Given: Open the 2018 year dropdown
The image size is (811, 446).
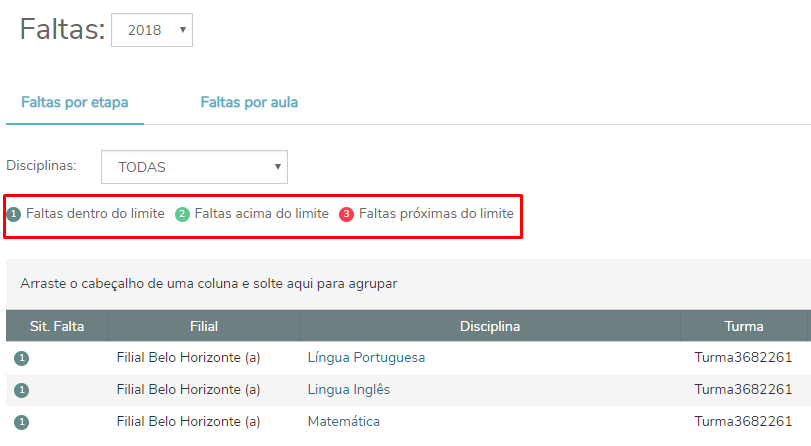Looking at the screenshot, I should (x=152, y=30).
